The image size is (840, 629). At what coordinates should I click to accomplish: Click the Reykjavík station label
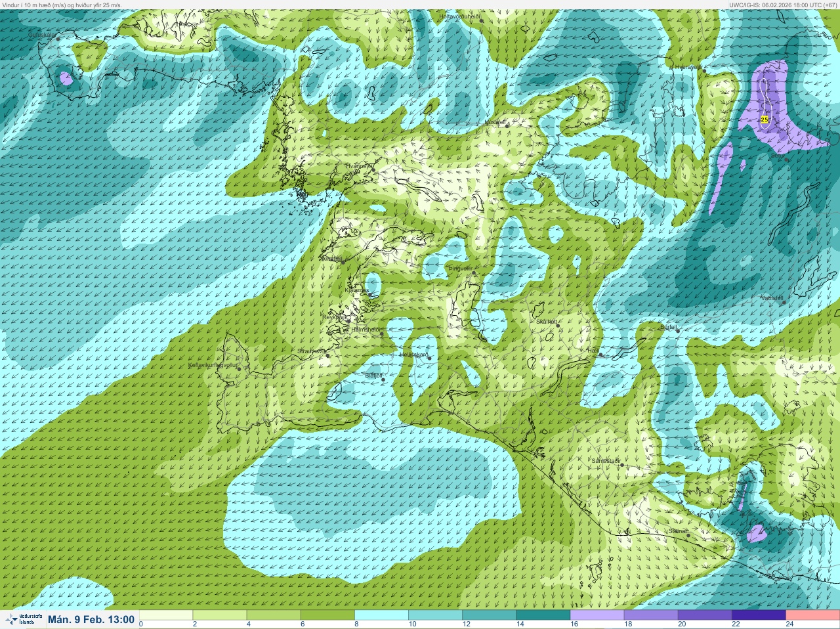click(334, 316)
